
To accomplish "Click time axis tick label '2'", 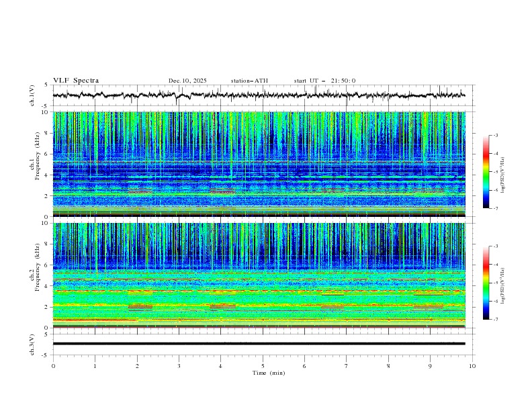I will 137,366.
